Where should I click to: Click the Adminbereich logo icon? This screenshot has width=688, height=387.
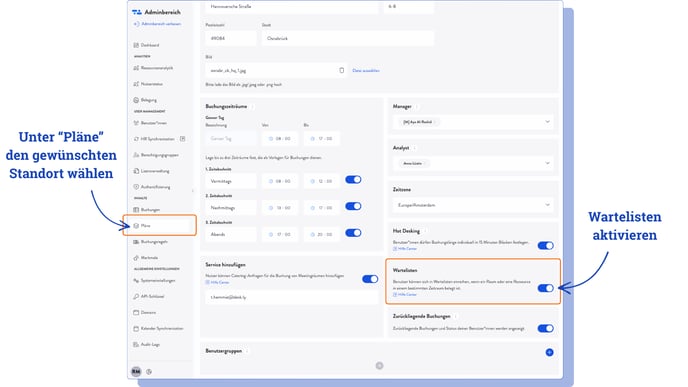click(137, 12)
